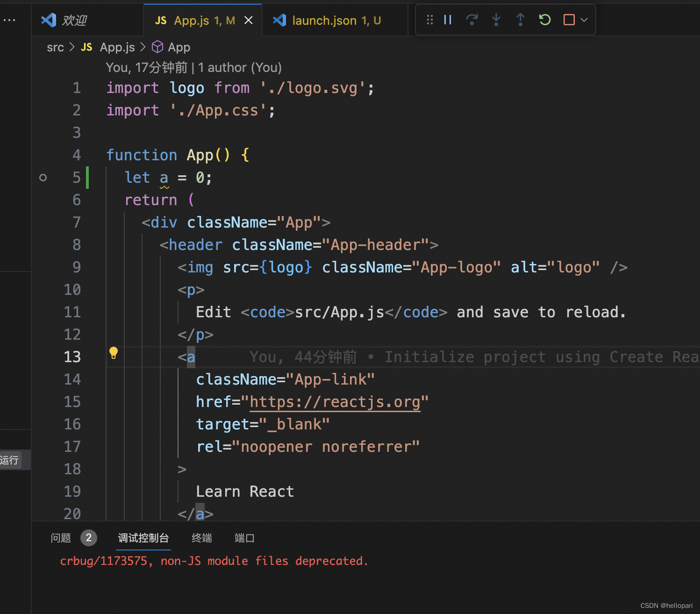The width and height of the screenshot is (700, 614).
Task: Click the JS icon on App.js tab
Action: coord(161,21)
